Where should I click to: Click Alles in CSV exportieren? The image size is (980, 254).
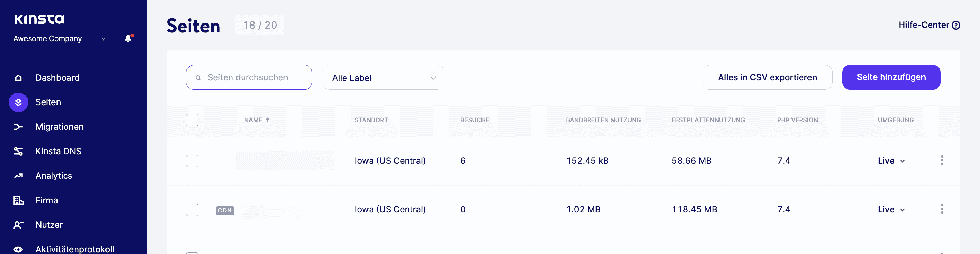767,77
